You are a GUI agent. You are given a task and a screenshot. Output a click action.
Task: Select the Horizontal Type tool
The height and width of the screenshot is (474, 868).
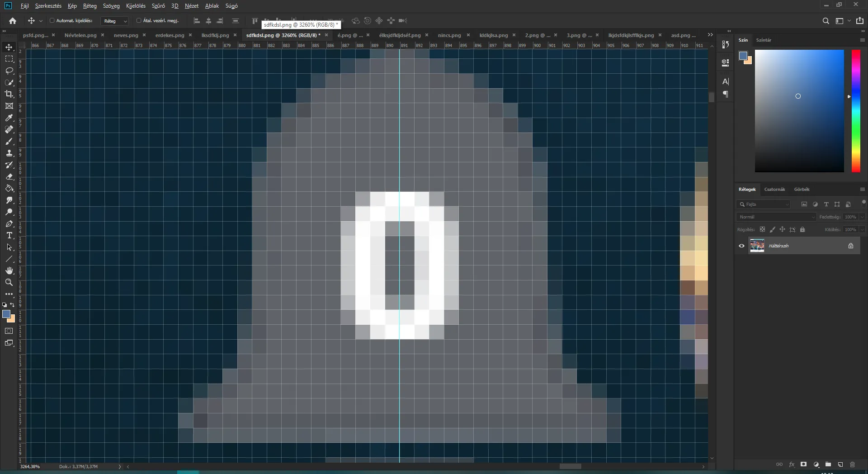pyautogui.click(x=9, y=235)
